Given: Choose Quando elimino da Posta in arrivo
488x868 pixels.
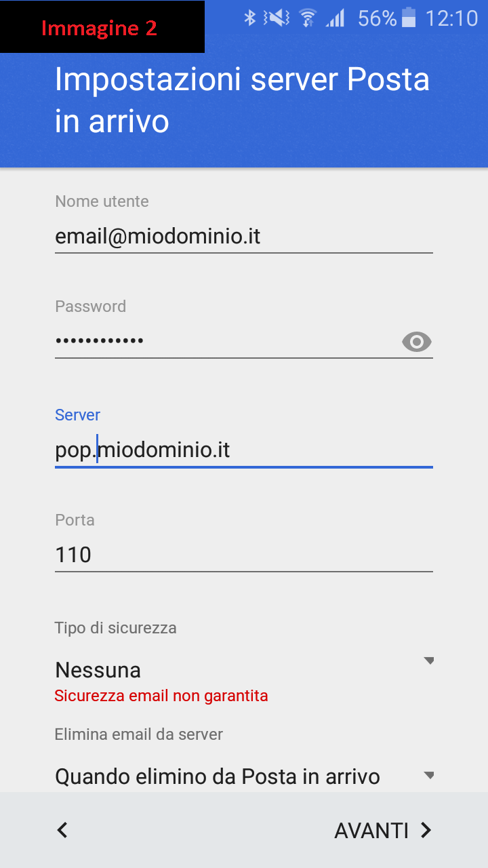Looking at the screenshot, I should (217, 776).
